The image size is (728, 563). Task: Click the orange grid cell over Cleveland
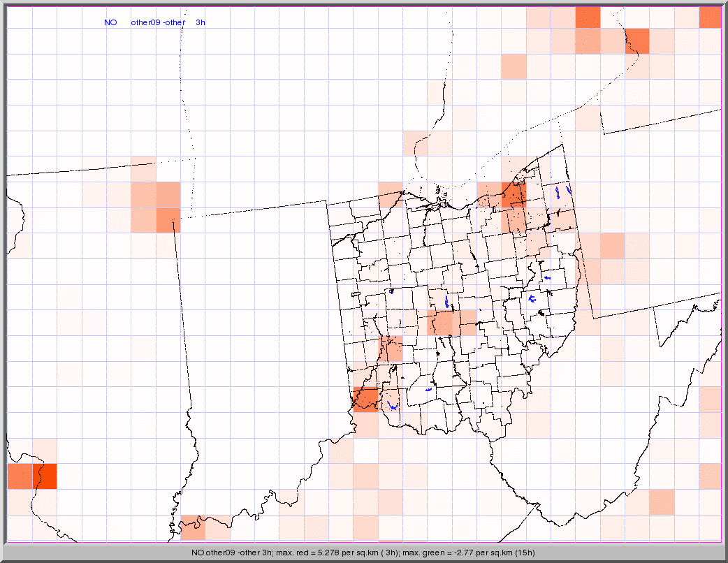[x=514, y=195]
